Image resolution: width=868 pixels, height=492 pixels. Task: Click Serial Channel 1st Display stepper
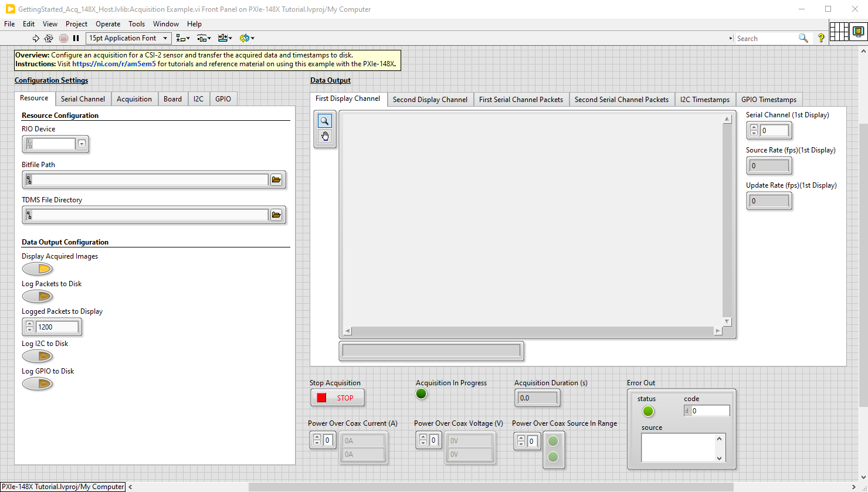pyautogui.click(x=754, y=130)
